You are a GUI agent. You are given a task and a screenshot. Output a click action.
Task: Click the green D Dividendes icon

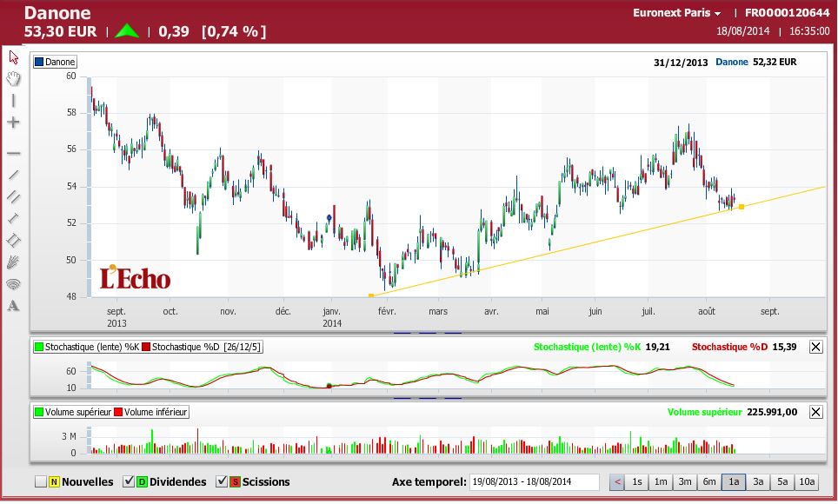[x=142, y=482]
